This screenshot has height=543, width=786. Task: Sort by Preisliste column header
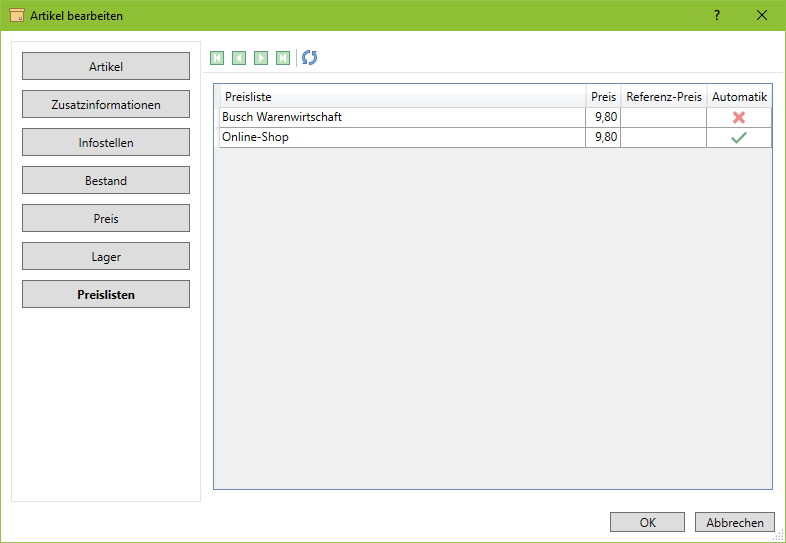[x=402, y=97]
